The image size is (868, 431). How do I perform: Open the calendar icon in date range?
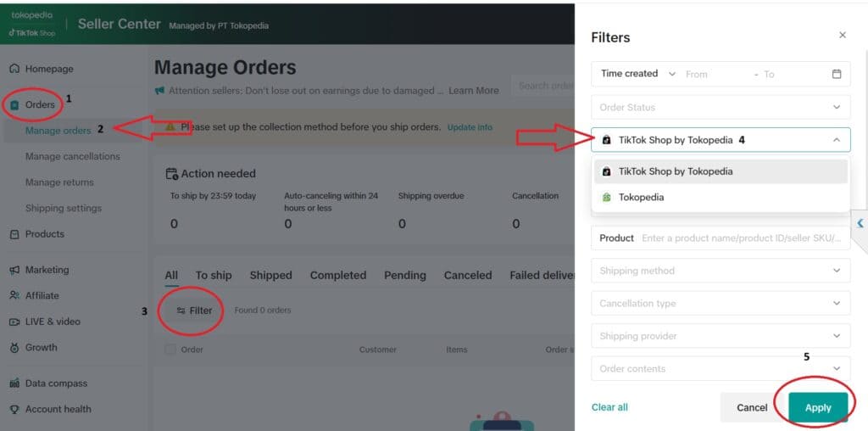point(836,74)
